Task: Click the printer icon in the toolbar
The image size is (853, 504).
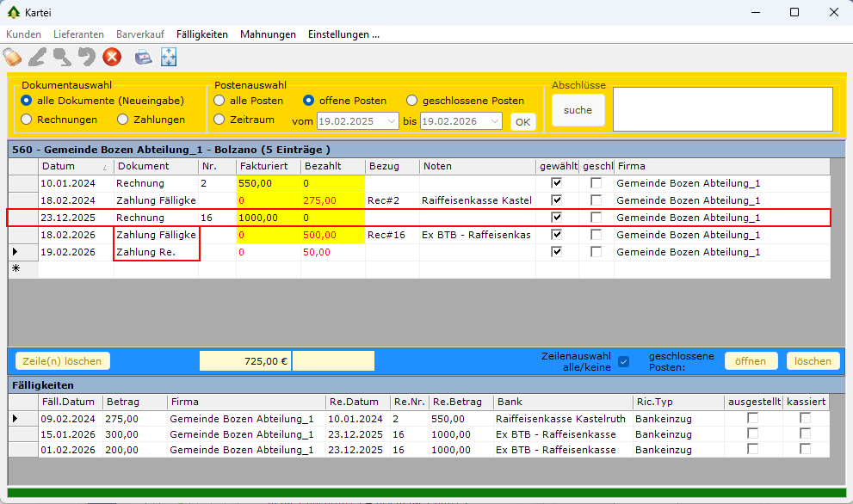Action: click(x=143, y=58)
